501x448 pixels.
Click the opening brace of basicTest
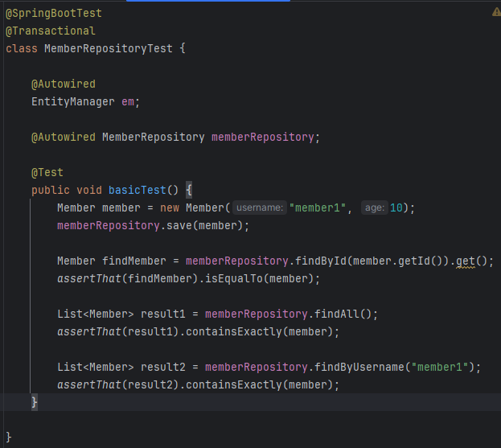pos(189,191)
